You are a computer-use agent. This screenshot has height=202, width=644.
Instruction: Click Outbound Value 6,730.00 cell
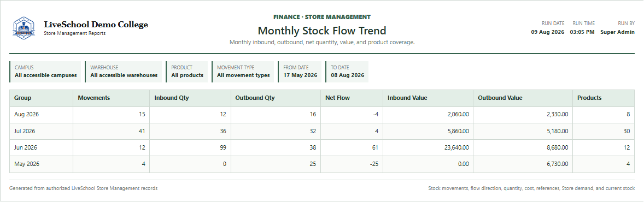coord(523,164)
